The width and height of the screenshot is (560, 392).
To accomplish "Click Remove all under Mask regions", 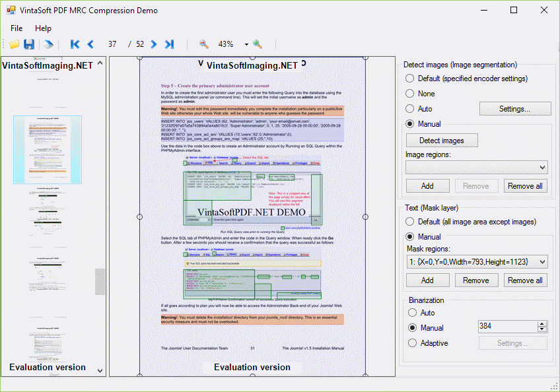I will pyautogui.click(x=525, y=280).
